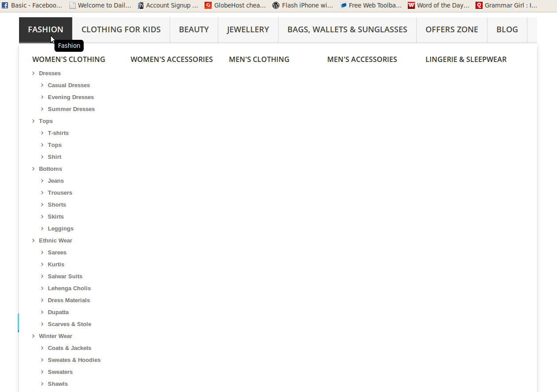Select Skirts under Bottoms
557x392 pixels.
[x=56, y=217]
